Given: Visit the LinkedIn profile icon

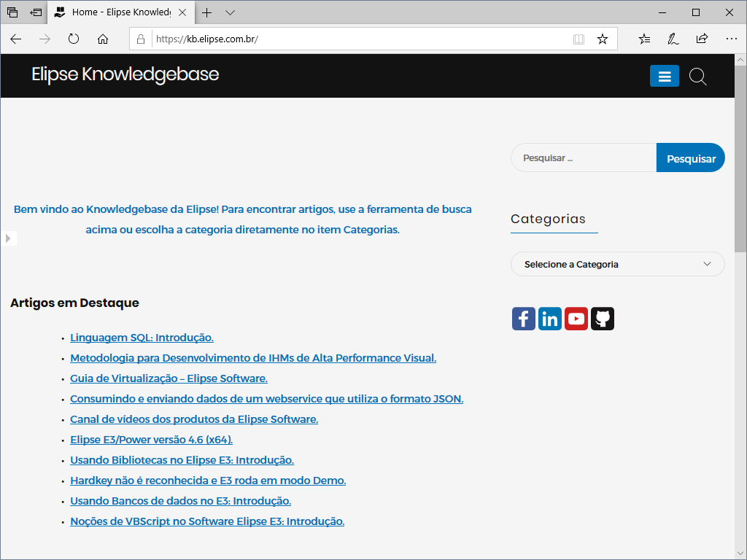Looking at the screenshot, I should pyautogui.click(x=549, y=318).
